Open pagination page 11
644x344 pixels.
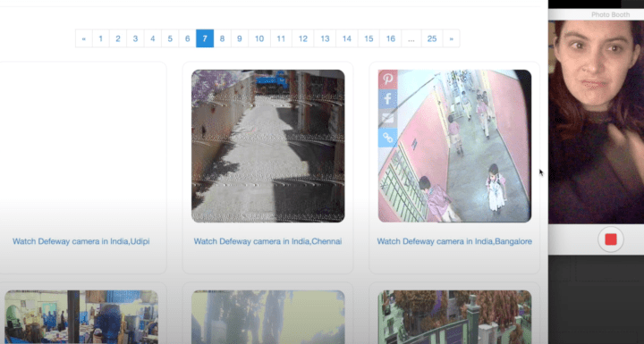(281, 38)
